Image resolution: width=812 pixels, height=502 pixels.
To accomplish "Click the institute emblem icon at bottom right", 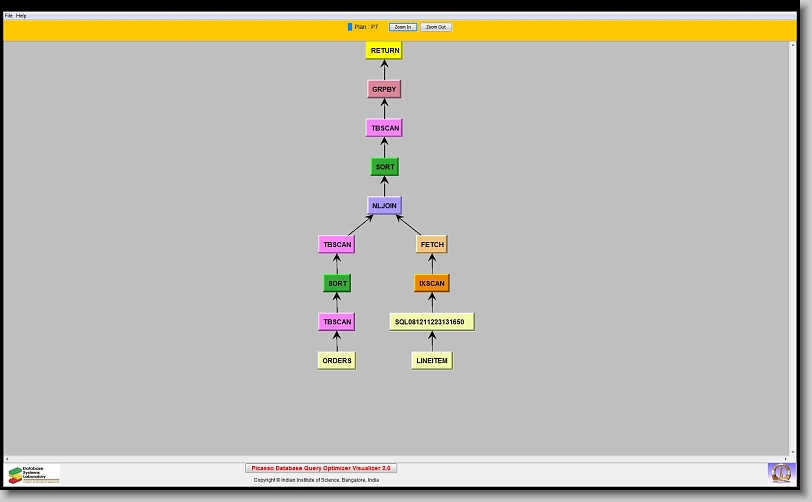I will pyautogui.click(x=779, y=472).
